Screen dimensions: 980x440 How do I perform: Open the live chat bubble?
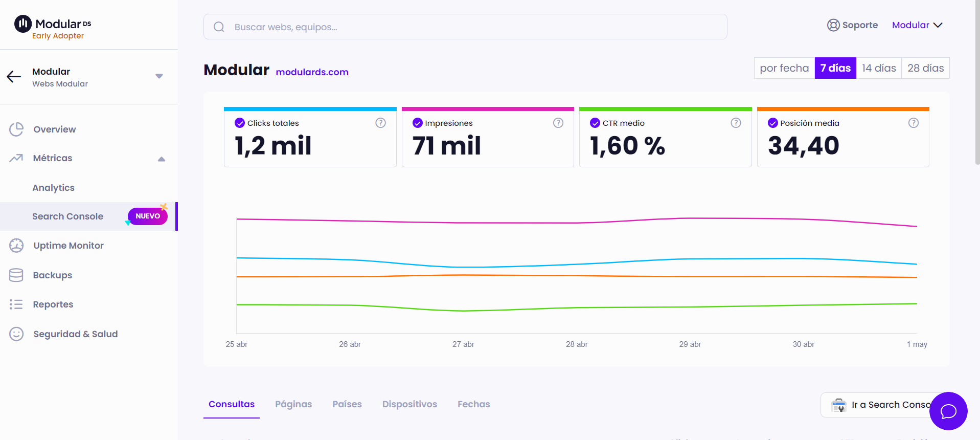click(948, 411)
